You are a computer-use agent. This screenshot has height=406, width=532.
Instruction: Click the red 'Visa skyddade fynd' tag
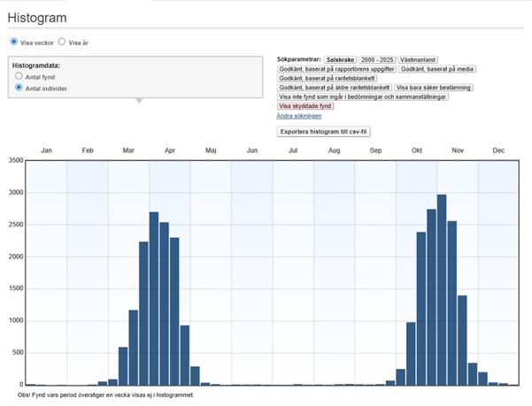pyautogui.click(x=305, y=106)
